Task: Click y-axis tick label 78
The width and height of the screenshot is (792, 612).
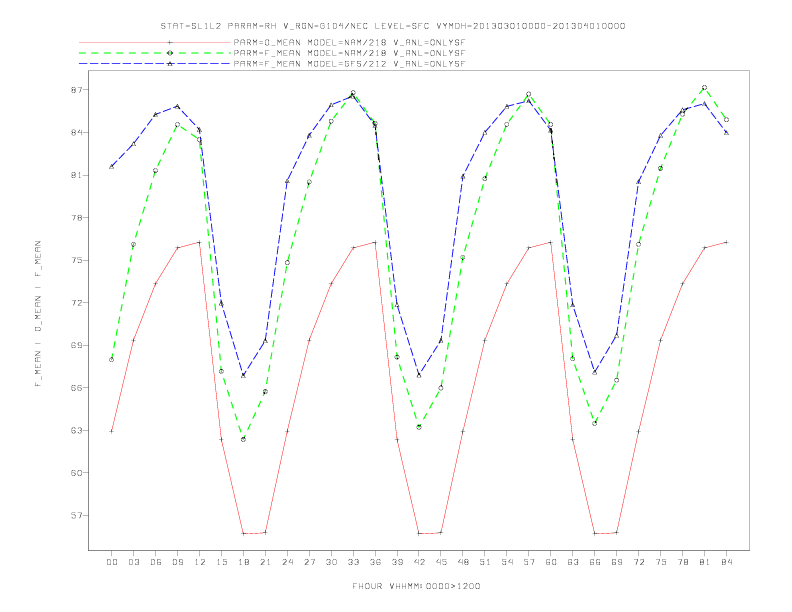Action: 77,218
